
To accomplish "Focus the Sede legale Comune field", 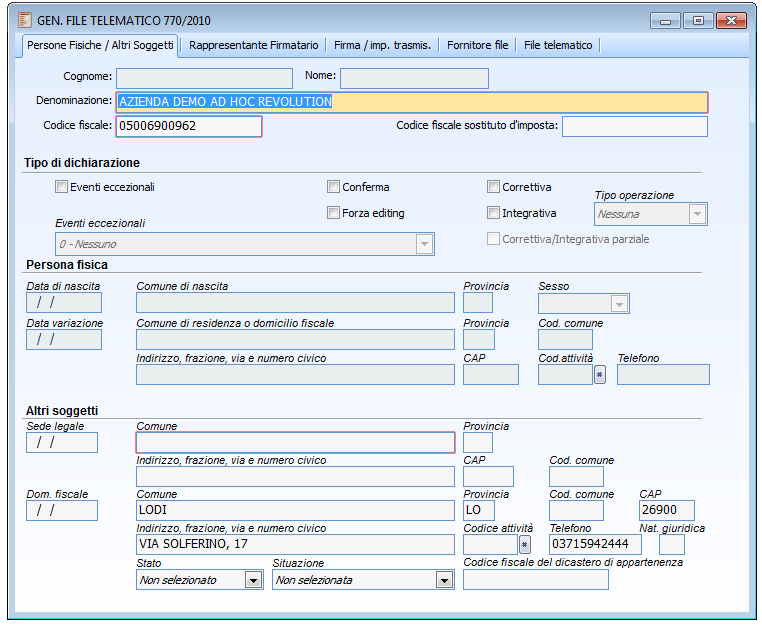I will tap(295, 443).
